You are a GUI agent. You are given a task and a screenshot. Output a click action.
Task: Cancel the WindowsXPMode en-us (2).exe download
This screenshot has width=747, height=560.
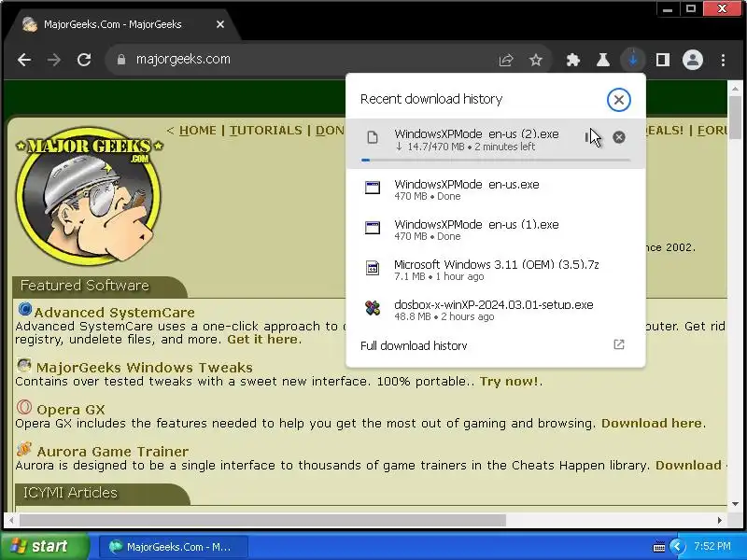(x=619, y=137)
